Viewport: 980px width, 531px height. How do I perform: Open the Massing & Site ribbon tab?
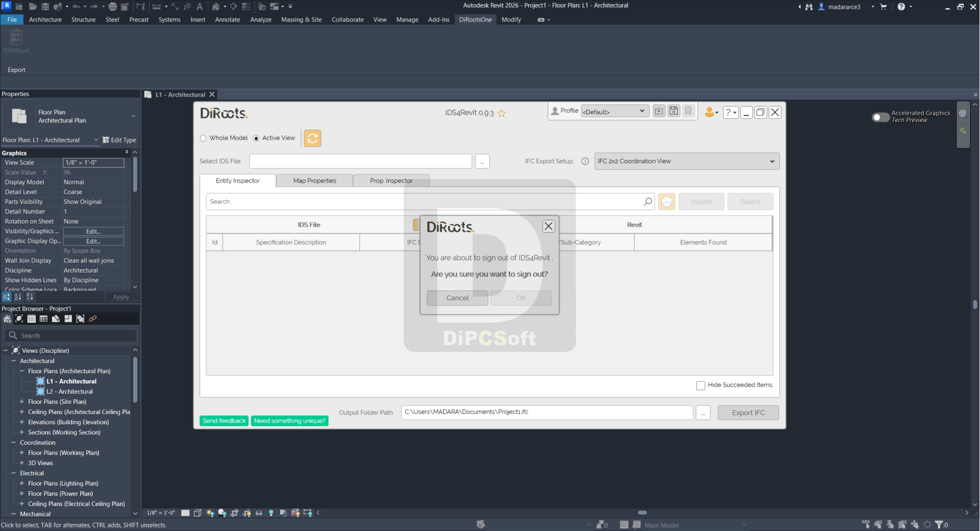pyautogui.click(x=301, y=19)
